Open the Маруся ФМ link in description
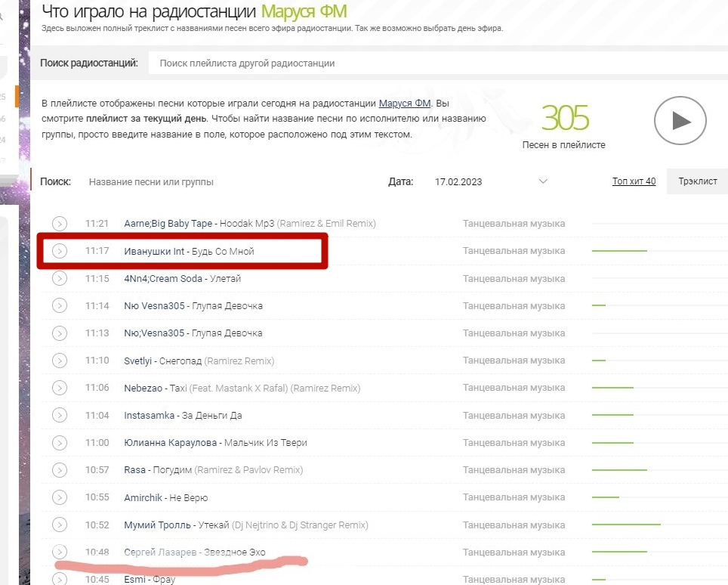The width and height of the screenshot is (728, 585). tap(404, 103)
